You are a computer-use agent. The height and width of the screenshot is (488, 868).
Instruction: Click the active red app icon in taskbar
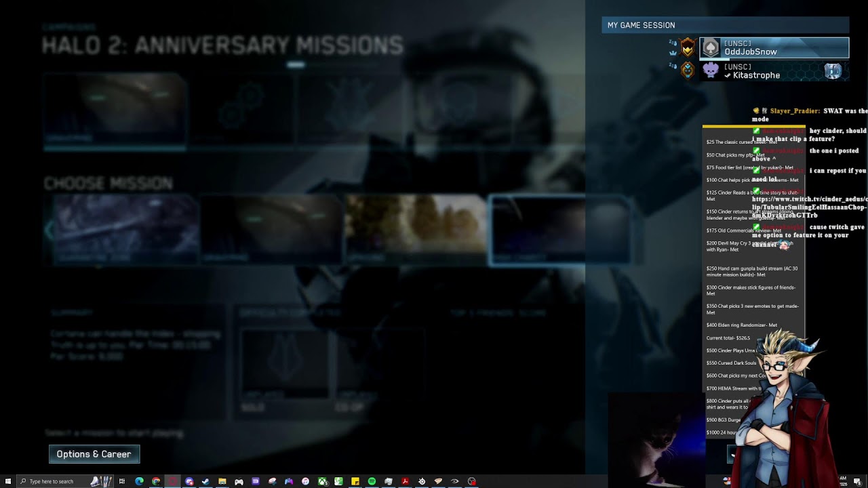click(172, 481)
